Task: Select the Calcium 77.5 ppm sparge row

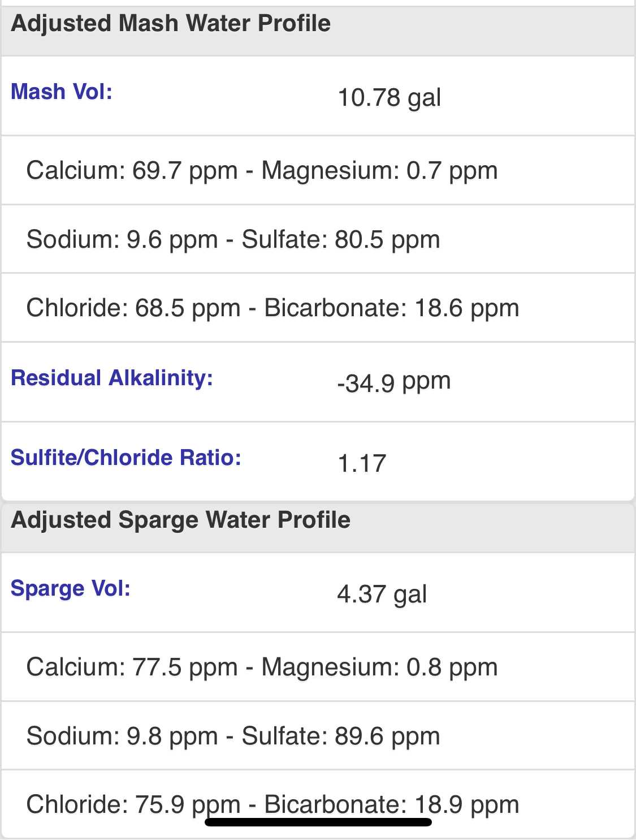Action: tap(318, 667)
